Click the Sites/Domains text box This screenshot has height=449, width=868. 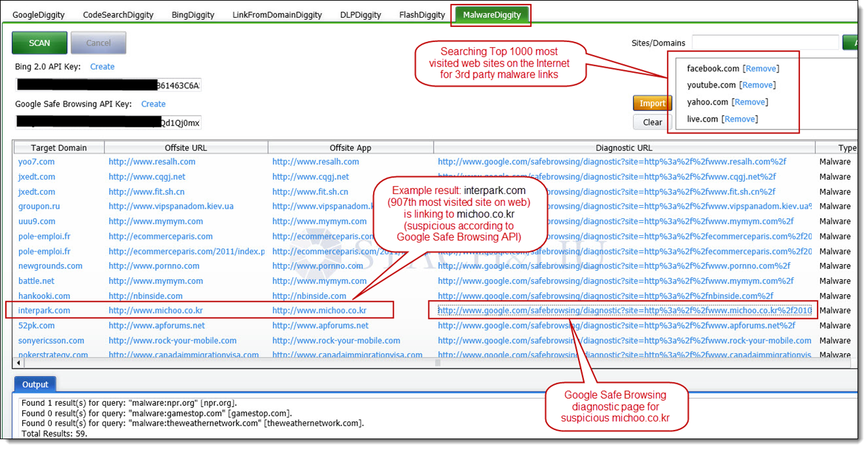pos(765,42)
